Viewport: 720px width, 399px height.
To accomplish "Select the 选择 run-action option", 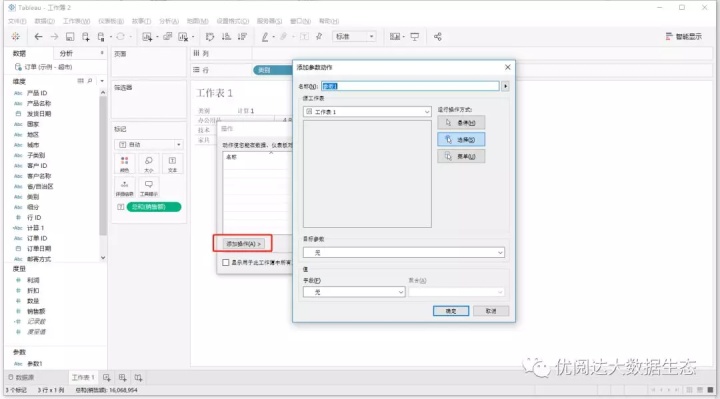I will pyautogui.click(x=461, y=140).
